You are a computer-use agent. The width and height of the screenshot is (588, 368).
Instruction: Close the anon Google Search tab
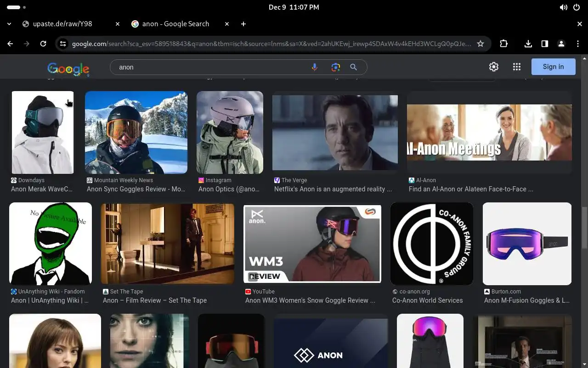click(227, 24)
